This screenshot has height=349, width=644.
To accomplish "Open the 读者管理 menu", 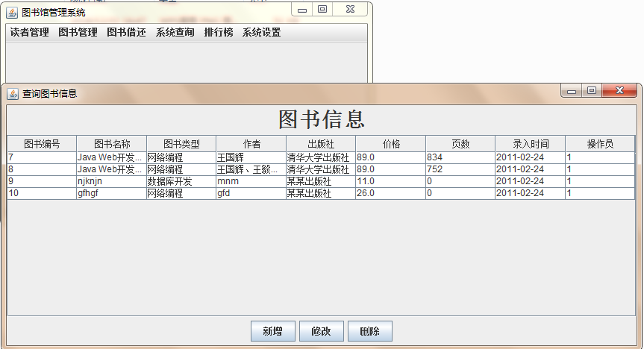I will click(30, 32).
